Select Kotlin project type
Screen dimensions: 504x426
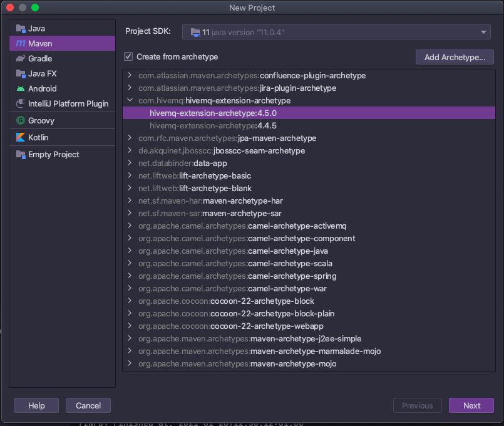pyautogui.click(x=63, y=137)
